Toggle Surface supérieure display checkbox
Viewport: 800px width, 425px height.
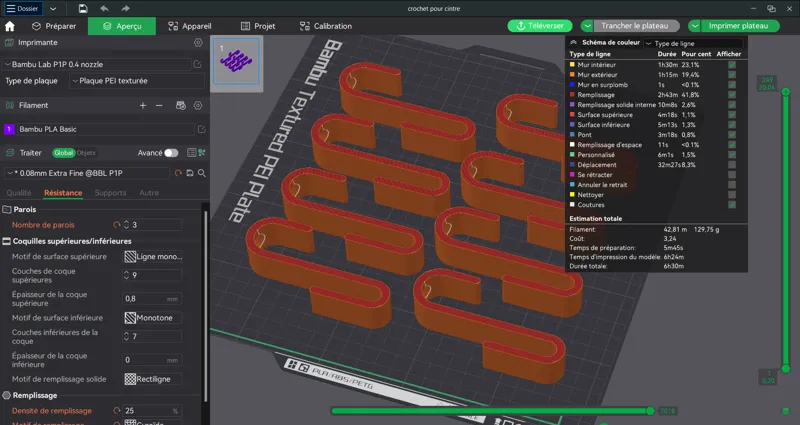pyautogui.click(x=732, y=115)
